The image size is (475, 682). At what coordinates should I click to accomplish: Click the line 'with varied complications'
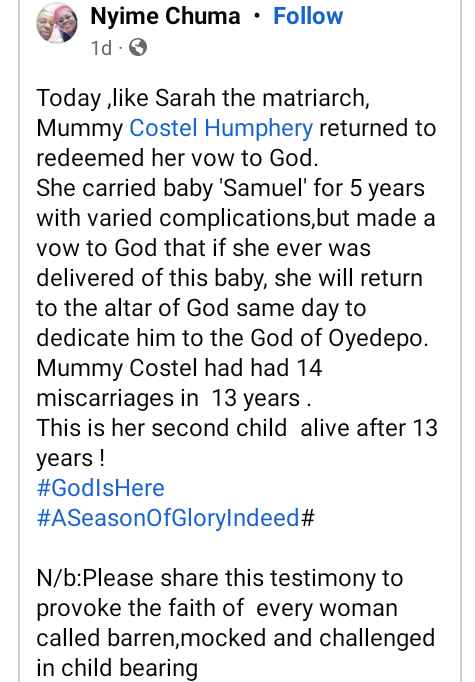pyautogui.click(x=236, y=218)
